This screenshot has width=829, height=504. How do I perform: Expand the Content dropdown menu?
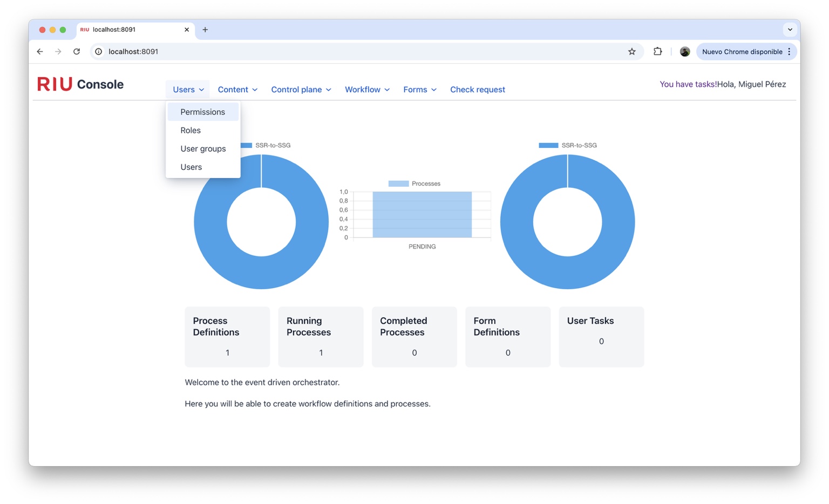[x=237, y=89]
